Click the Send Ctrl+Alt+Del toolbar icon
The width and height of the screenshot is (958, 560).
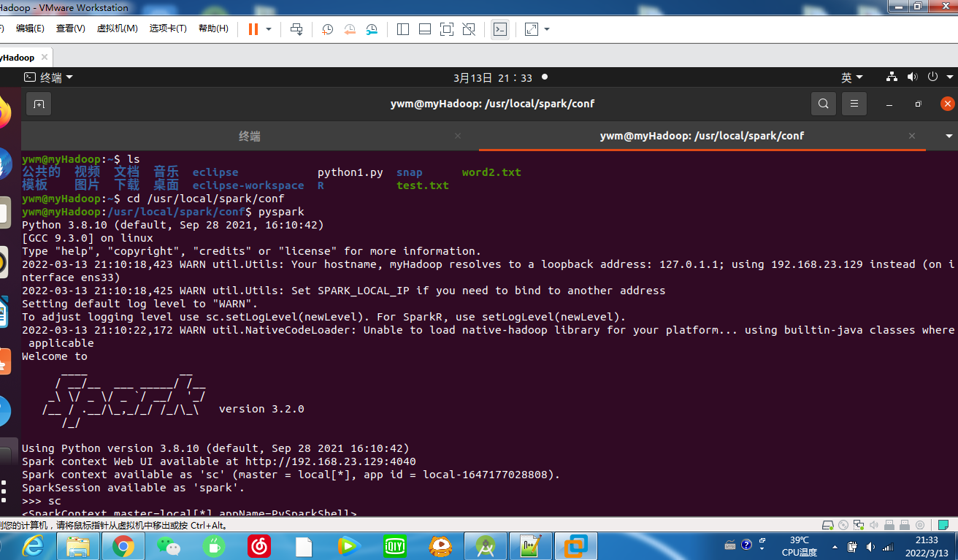[296, 29]
